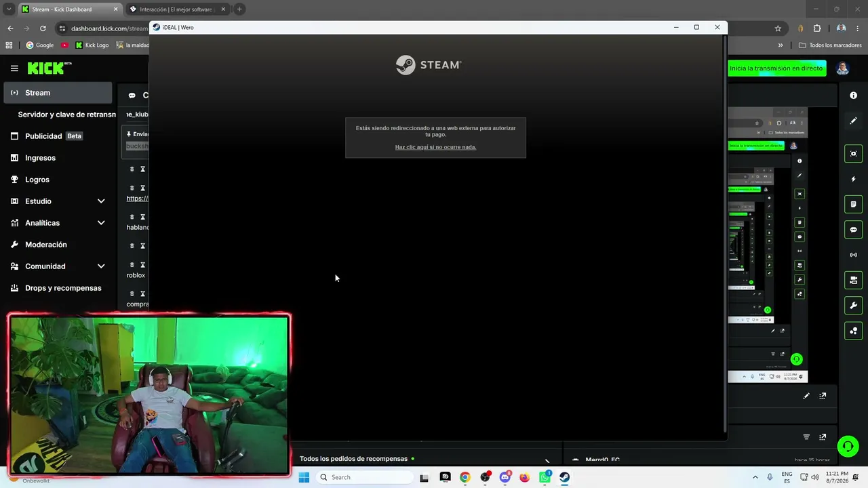Open Servidor y clave de retransmisión
Image resolution: width=868 pixels, height=488 pixels.
(66, 115)
